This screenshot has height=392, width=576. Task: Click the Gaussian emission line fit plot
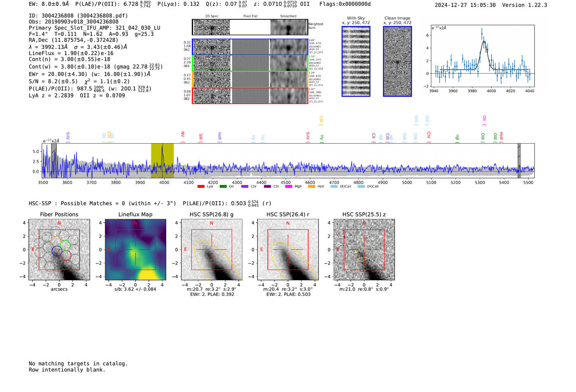482,56
